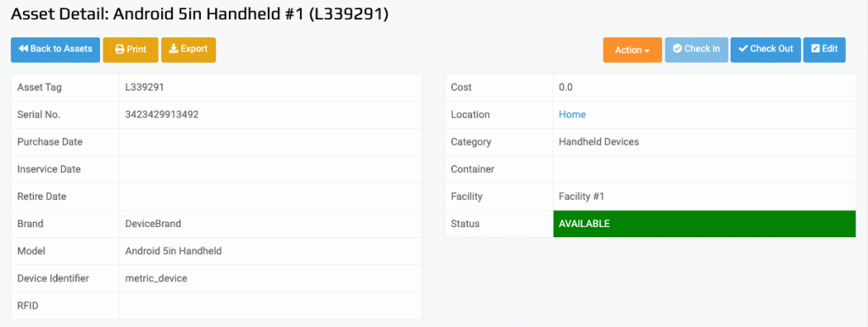
Task: Click the Handheld Devices category value
Action: tap(599, 141)
